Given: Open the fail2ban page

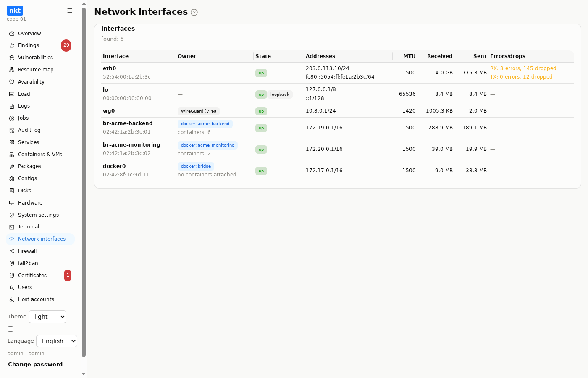Looking at the screenshot, I should click(x=40, y=263).
